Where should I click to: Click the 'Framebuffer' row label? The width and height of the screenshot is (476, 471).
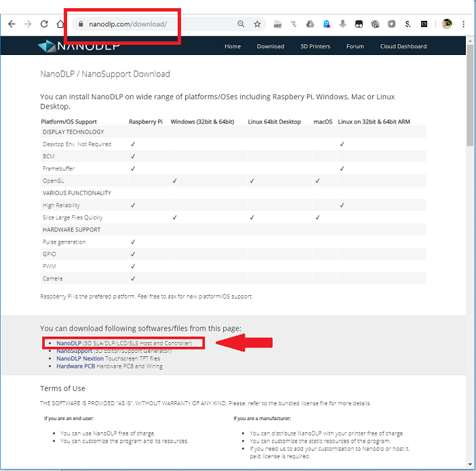pyautogui.click(x=58, y=168)
